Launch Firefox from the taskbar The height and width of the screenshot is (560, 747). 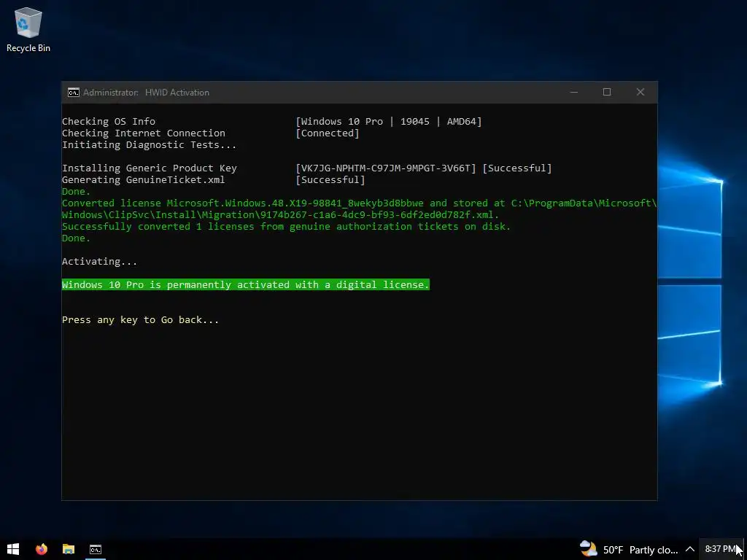point(42,549)
